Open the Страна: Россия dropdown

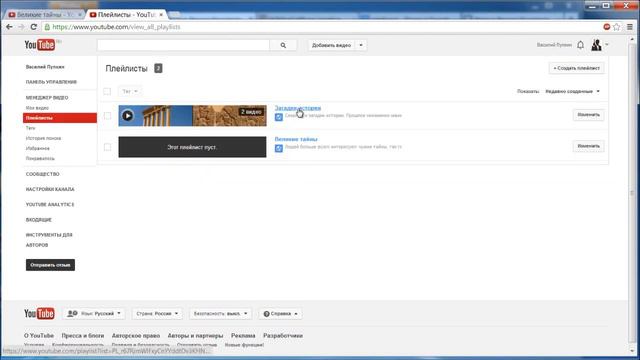(x=157, y=313)
